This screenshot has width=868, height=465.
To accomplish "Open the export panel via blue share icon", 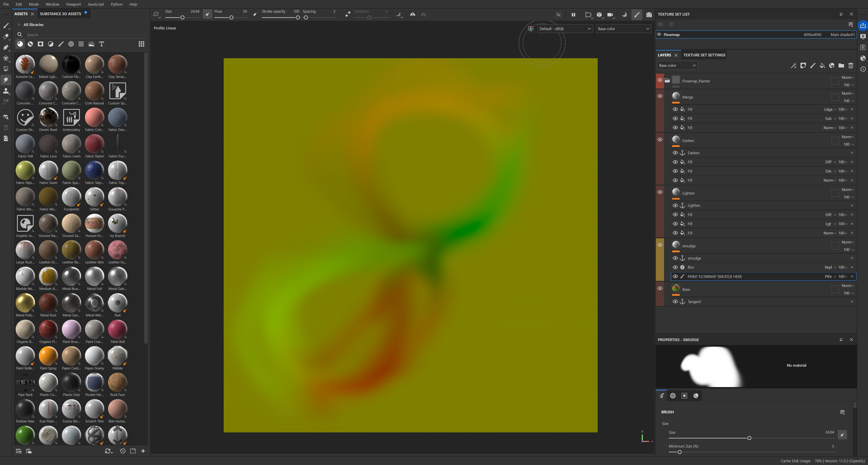I will tap(863, 25).
